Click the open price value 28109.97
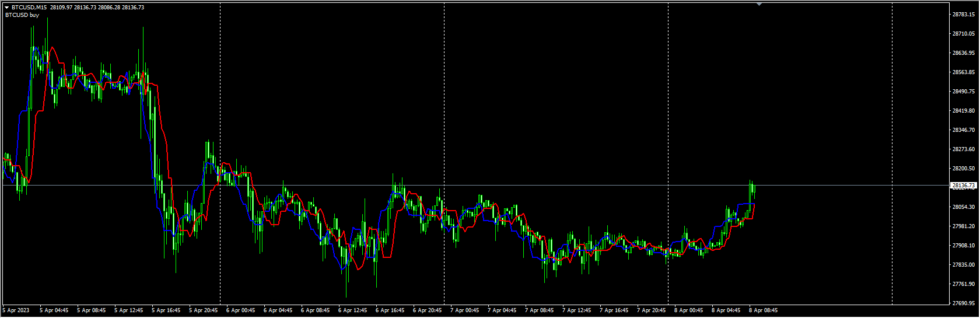 (61, 8)
